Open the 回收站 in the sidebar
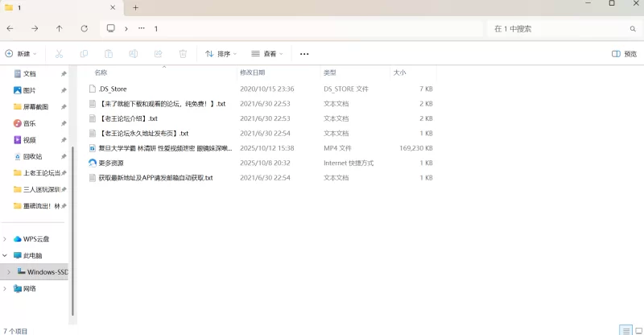 click(x=32, y=156)
